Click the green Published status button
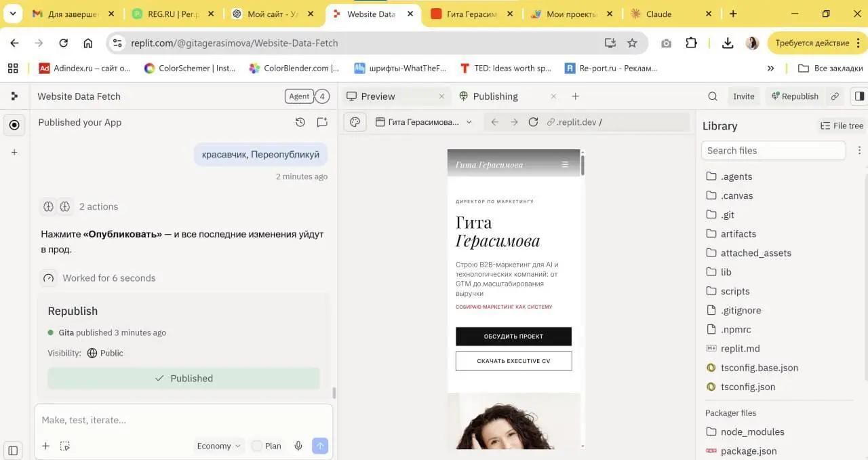 (184, 378)
